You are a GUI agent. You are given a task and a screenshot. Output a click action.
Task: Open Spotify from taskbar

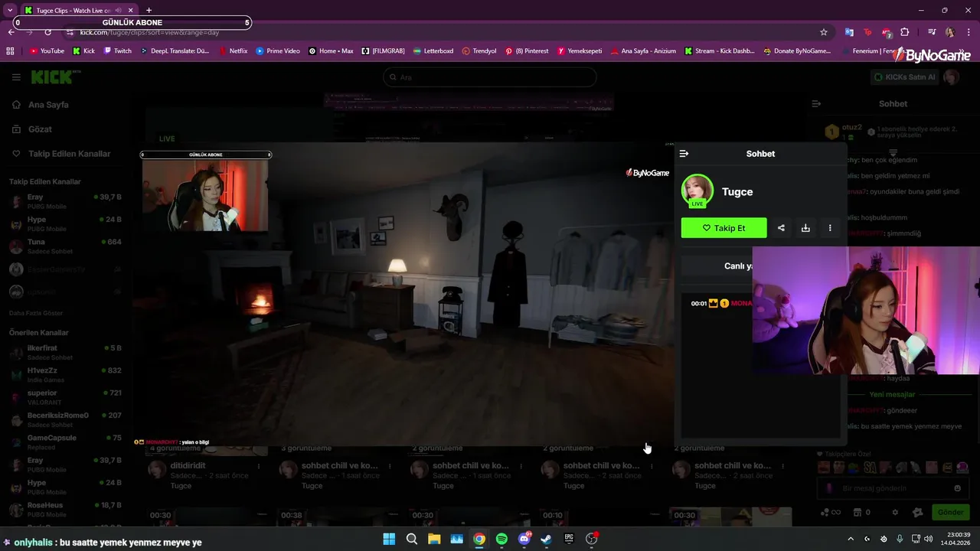pyautogui.click(x=501, y=539)
